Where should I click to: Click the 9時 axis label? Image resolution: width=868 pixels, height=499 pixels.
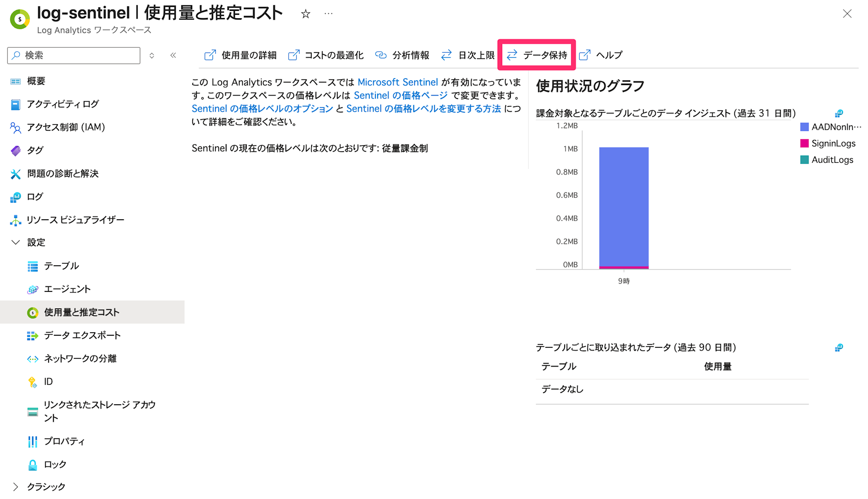pos(624,281)
